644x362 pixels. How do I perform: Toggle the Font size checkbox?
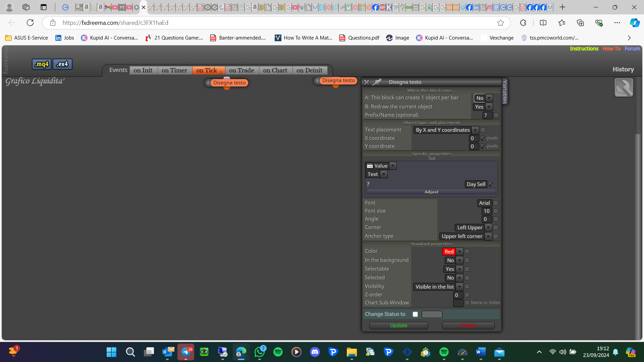click(496, 211)
